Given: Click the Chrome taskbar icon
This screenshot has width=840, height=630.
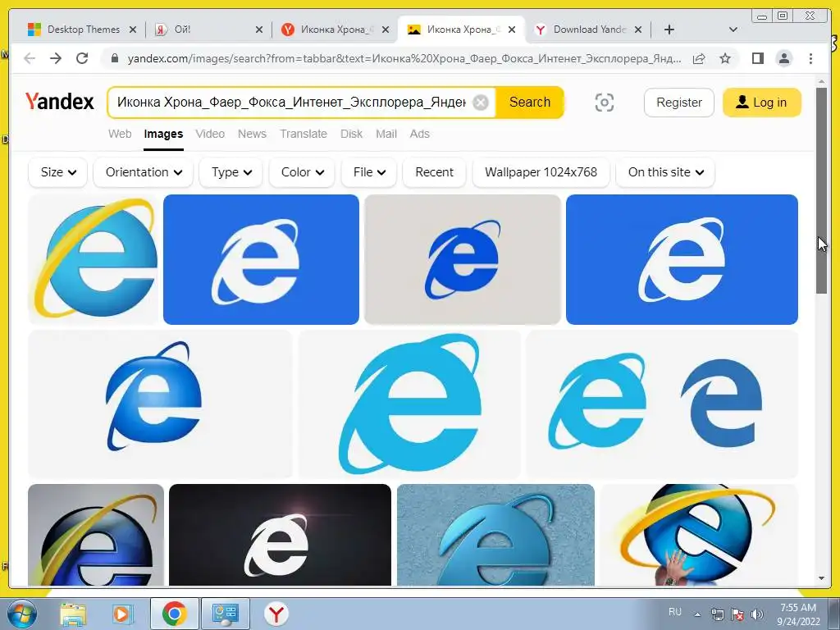Looking at the screenshot, I should (x=174, y=614).
